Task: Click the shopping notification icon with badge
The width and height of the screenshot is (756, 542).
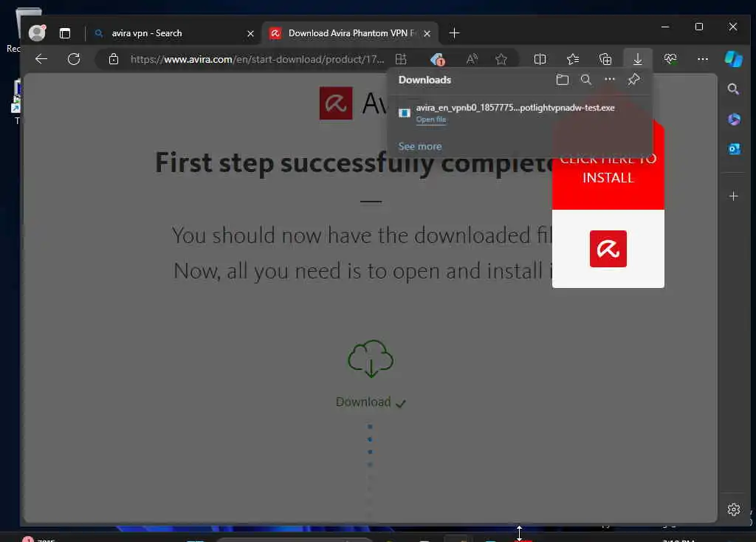Action: (x=437, y=59)
